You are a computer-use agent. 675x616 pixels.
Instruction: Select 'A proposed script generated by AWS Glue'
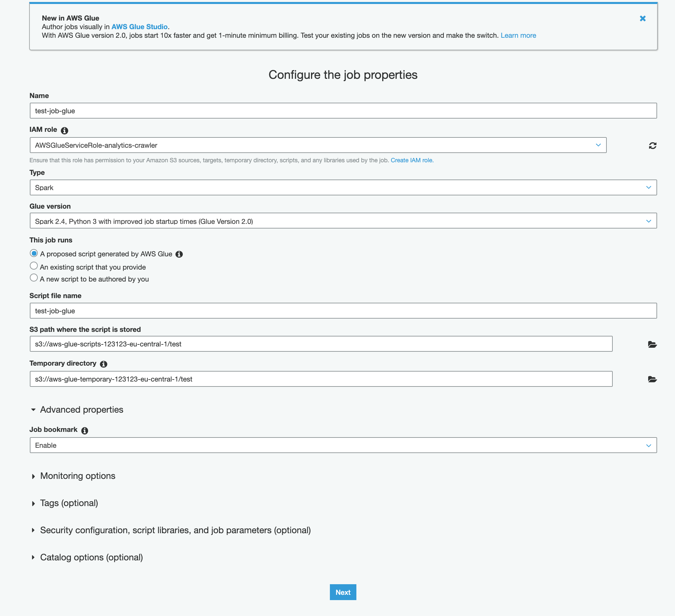[34, 253]
